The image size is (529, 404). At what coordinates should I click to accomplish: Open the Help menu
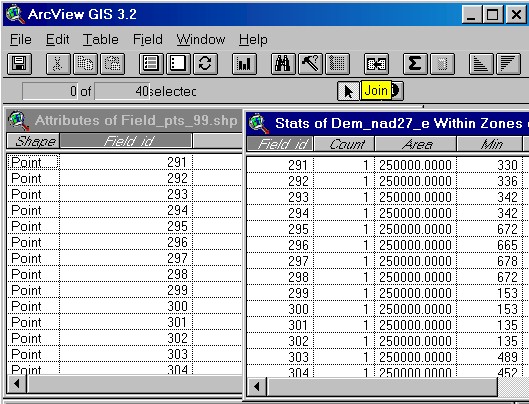(x=253, y=39)
